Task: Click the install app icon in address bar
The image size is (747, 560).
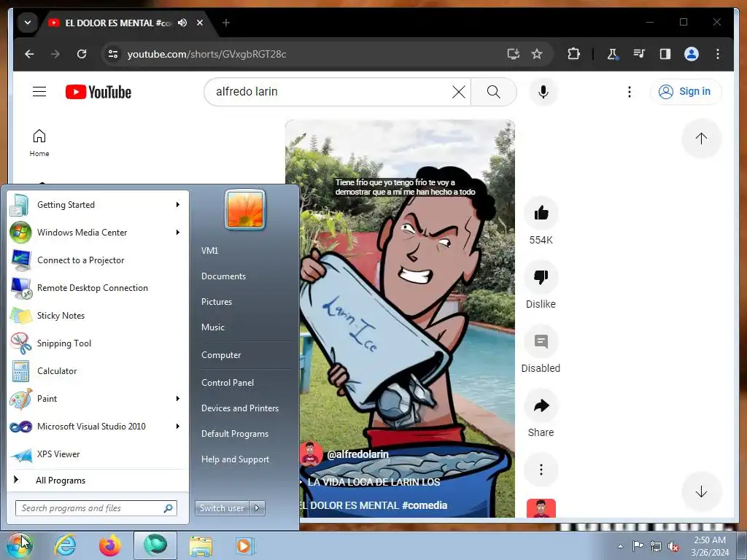Action: click(513, 54)
